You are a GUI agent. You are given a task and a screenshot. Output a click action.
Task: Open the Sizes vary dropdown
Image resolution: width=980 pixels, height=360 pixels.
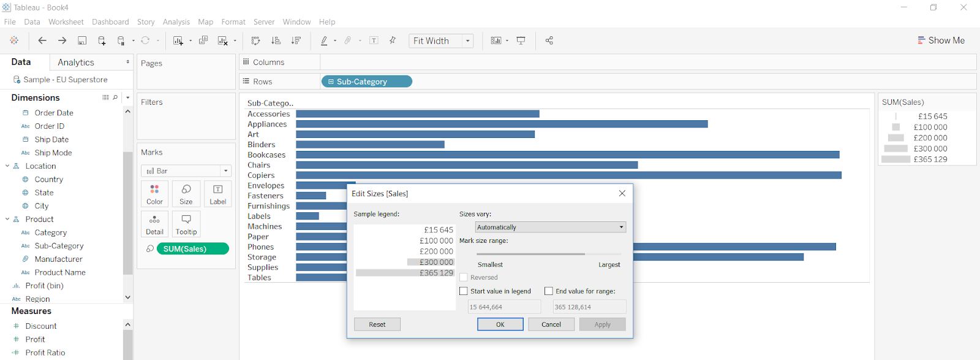(550, 227)
